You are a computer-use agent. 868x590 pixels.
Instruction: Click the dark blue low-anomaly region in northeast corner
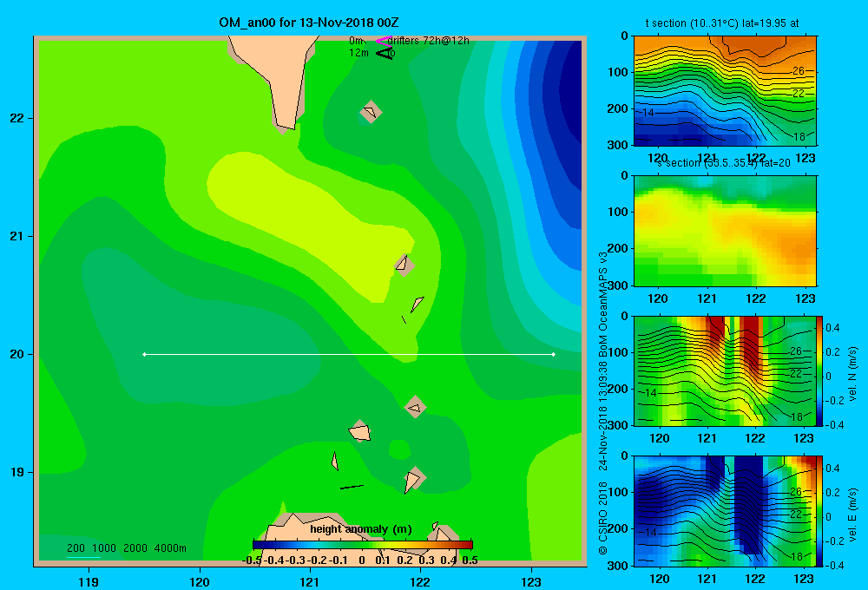point(570,88)
